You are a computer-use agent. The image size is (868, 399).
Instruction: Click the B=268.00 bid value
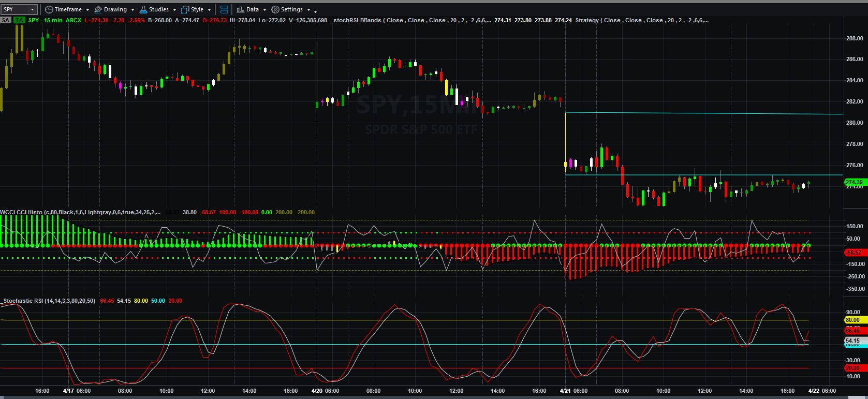point(160,20)
